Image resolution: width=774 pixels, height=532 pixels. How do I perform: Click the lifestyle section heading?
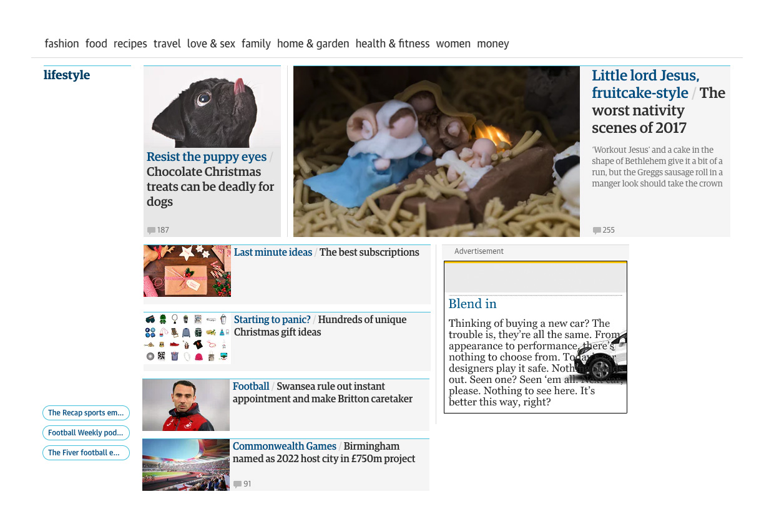click(x=67, y=75)
